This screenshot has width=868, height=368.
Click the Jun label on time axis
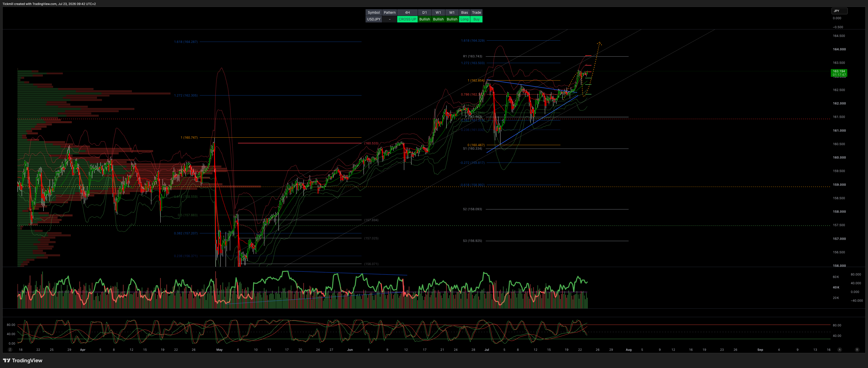(350, 350)
